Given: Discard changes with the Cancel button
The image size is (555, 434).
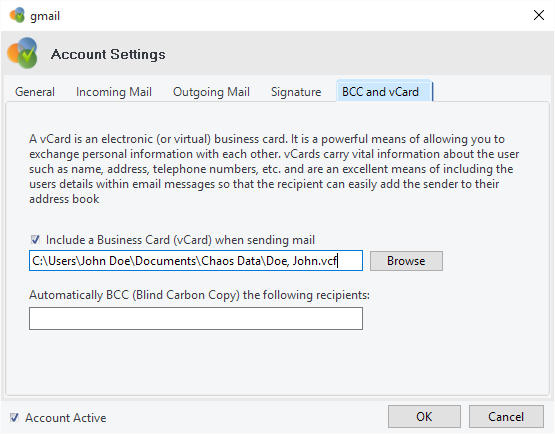Looking at the screenshot, I should tap(506, 416).
